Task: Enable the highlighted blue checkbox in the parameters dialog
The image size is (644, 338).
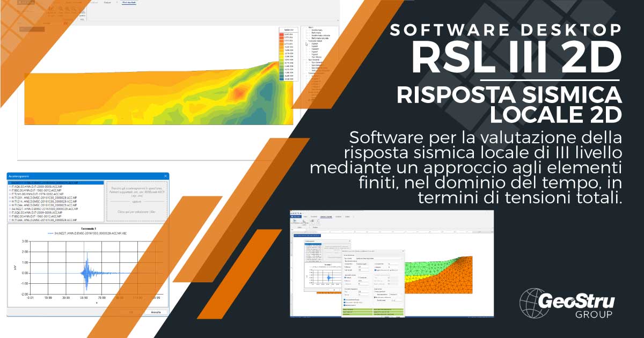Action: click(x=376, y=270)
